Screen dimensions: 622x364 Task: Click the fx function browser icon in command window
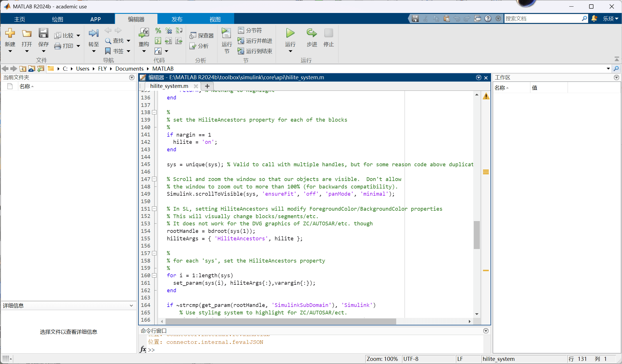click(x=143, y=349)
